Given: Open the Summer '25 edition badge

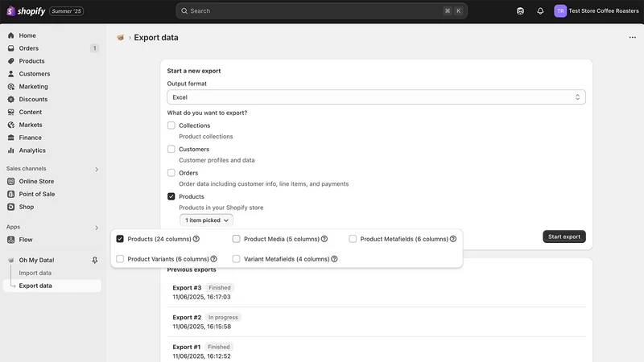Looking at the screenshot, I should (67, 11).
